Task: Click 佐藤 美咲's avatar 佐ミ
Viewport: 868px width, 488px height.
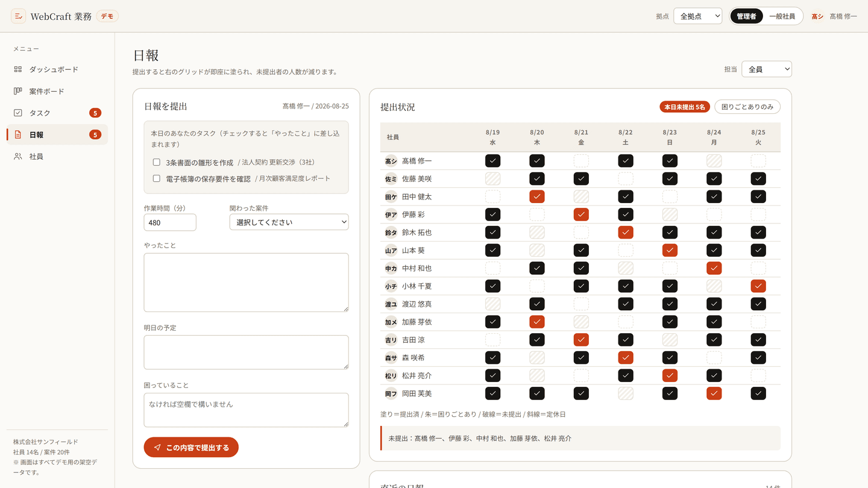Action: pos(391,179)
